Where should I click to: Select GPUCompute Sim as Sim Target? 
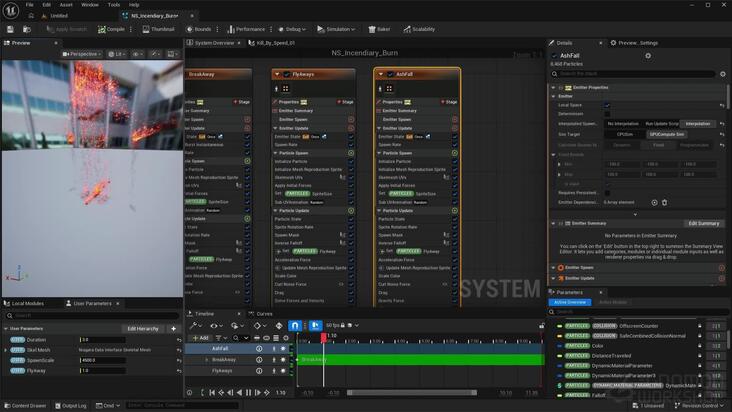666,134
